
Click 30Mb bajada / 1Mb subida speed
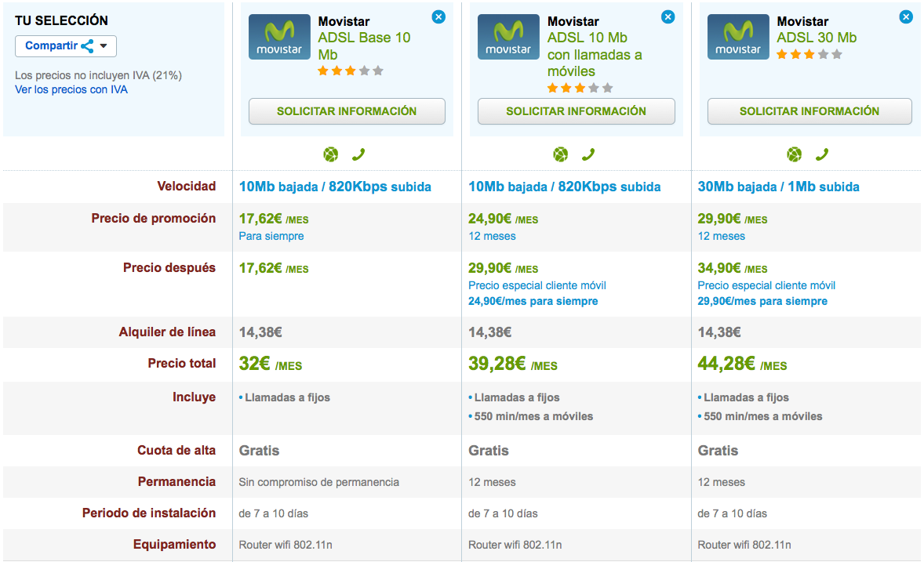(778, 187)
